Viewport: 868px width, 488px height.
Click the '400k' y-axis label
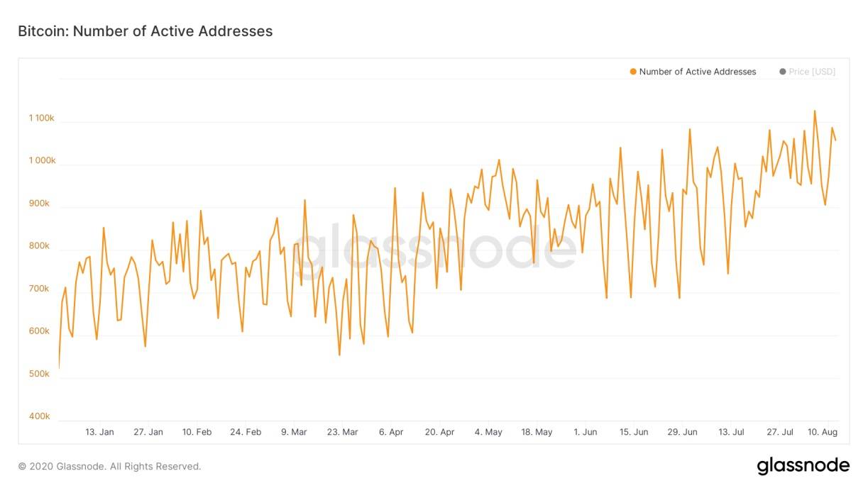pos(39,416)
